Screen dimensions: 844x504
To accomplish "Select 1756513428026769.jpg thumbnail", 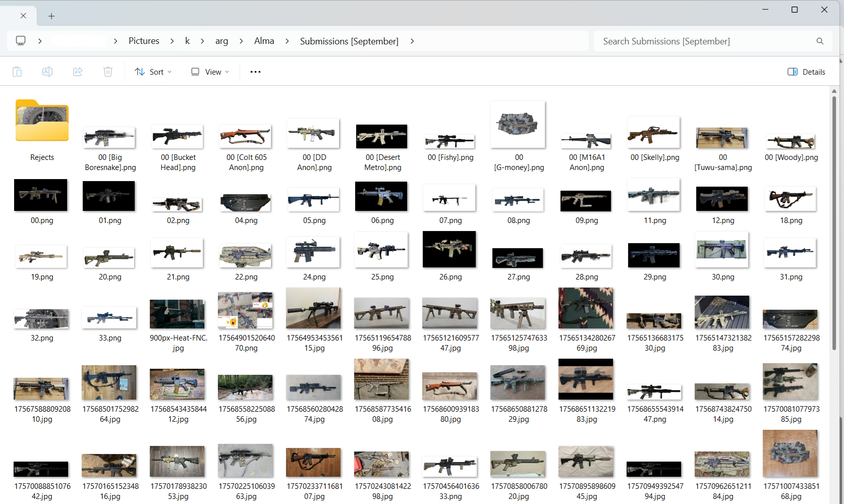I will [x=586, y=308].
